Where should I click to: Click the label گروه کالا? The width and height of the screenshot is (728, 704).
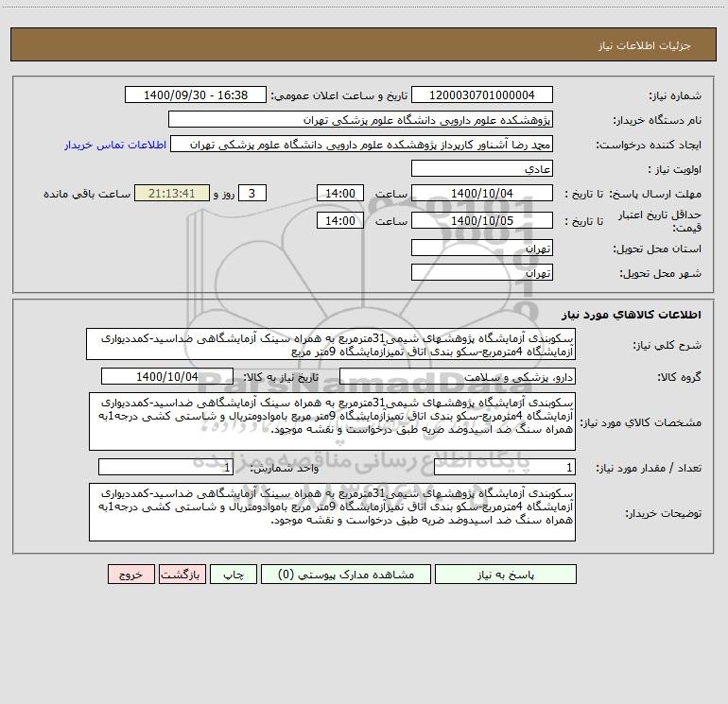coord(679,377)
